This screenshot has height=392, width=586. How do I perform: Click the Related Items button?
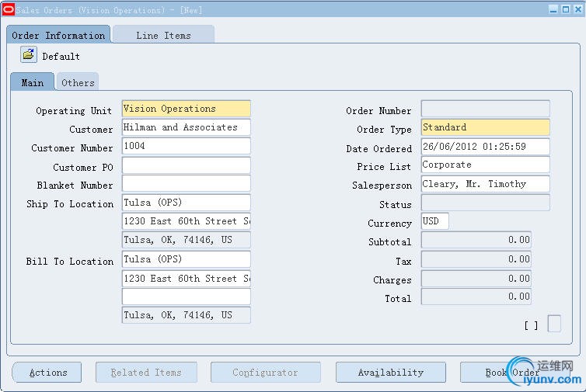pos(146,373)
